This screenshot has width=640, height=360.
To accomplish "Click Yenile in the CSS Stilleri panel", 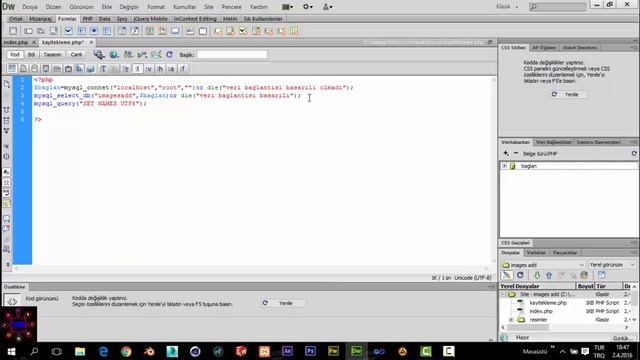I will 567,94.
